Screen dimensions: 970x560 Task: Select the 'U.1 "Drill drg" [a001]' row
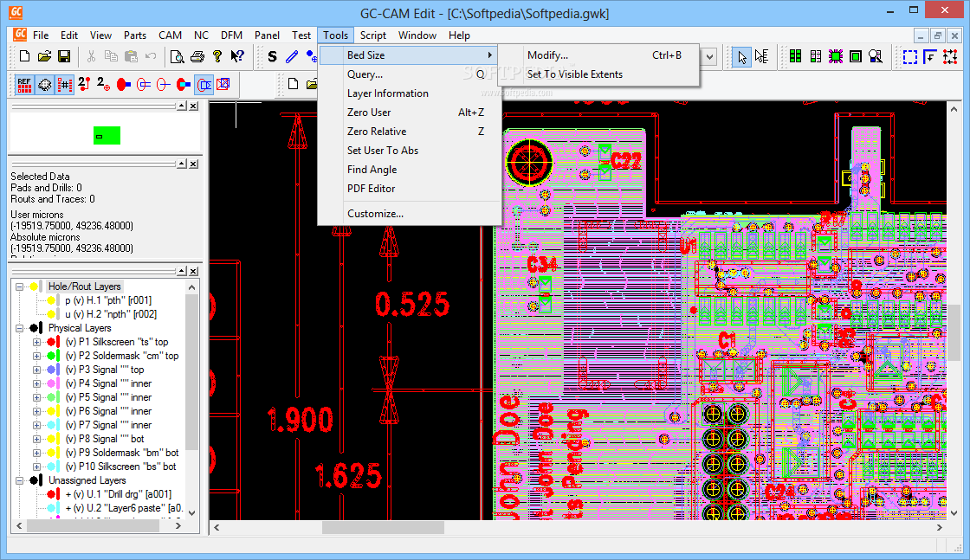coord(118,494)
